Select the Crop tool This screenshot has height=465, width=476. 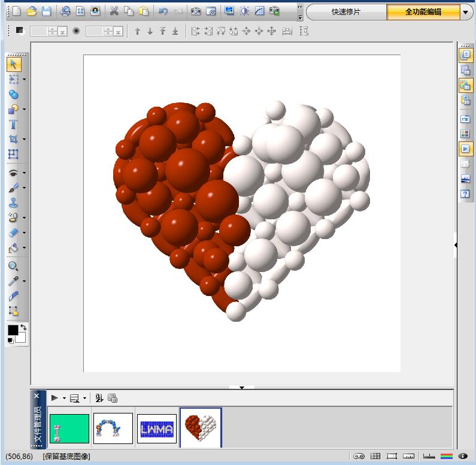[13, 139]
